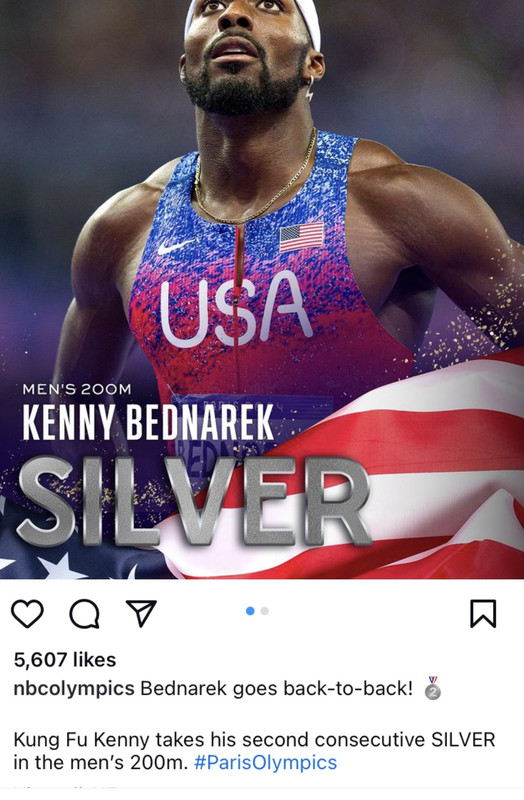Share the post using the paper plane icon
This screenshot has width=524, height=800.
coord(141,613)
